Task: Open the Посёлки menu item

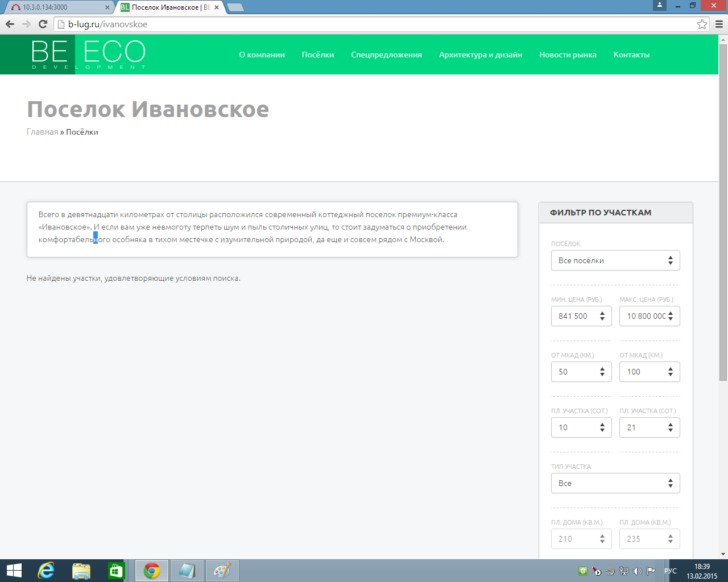Action: point(317,55)
